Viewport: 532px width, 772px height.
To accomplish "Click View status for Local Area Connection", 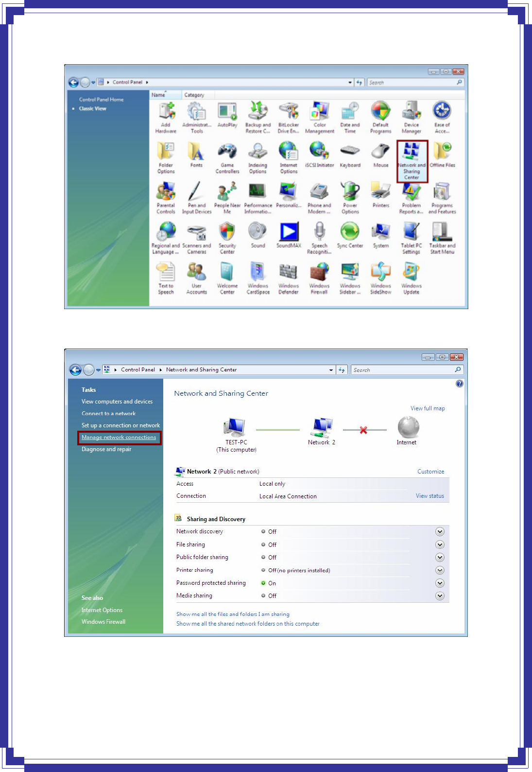I will coord(430,496).
